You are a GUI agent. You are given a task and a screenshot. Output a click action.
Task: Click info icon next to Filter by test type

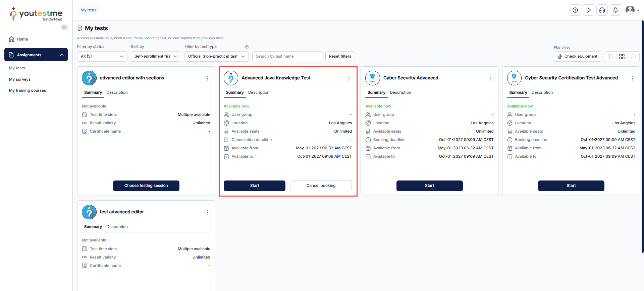247,47
